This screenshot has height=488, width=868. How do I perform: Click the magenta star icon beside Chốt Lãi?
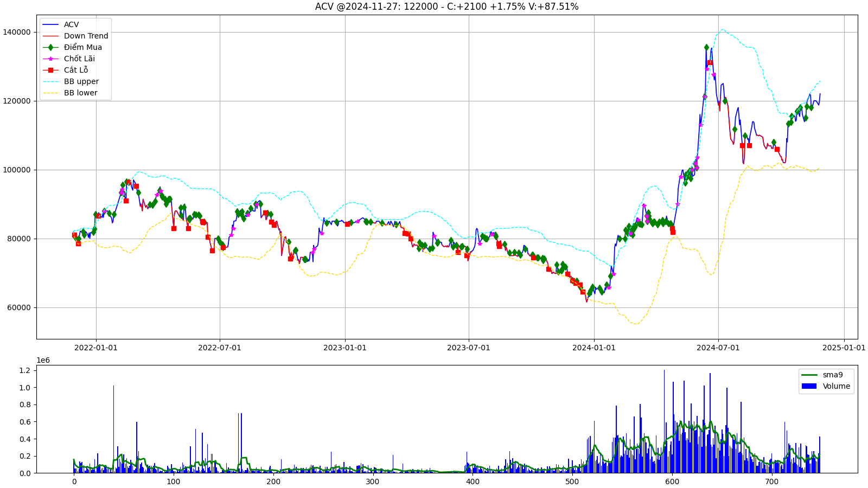pos(50,59)
